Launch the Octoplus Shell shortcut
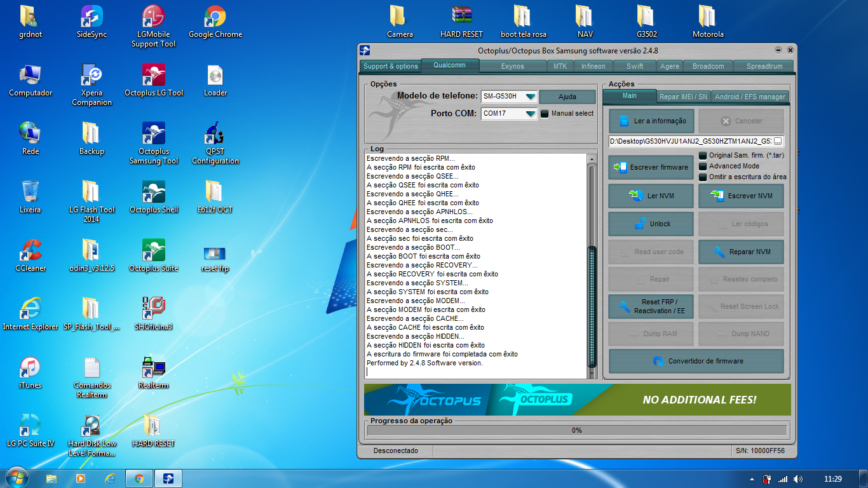Image resolution: width=868 pixels, height=488 pixels. pyautogui.click(x=153, y=198)
